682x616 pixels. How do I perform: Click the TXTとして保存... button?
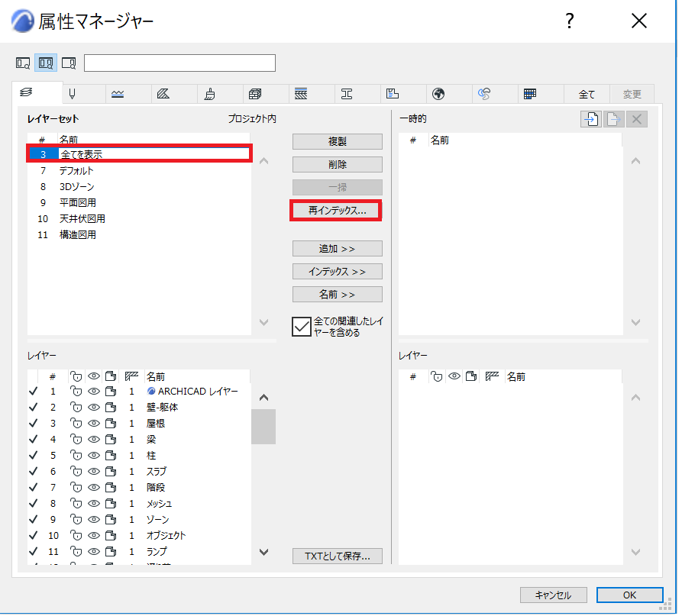338,556
